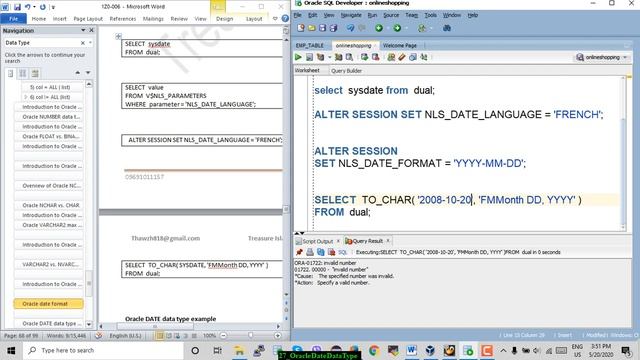Browse search results view in Navigation pane
Viewport: 640px width, 360px height.
pyautogui.click(x=35, y=73)
